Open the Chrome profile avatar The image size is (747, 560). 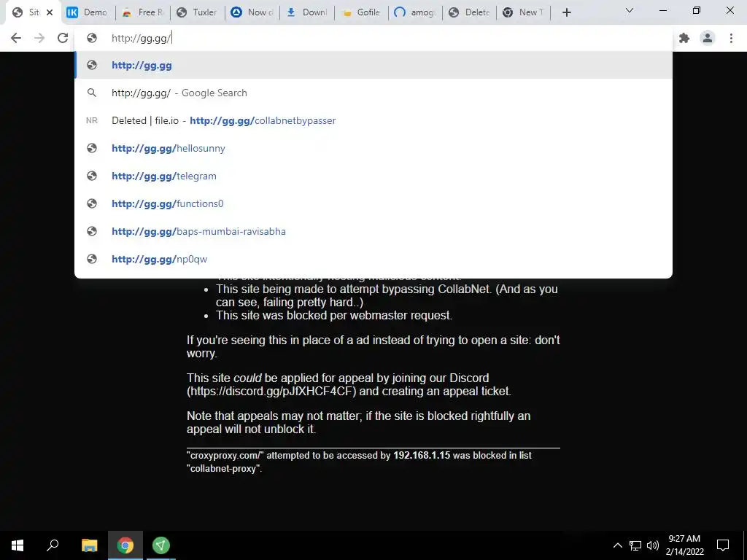point(708,38)
